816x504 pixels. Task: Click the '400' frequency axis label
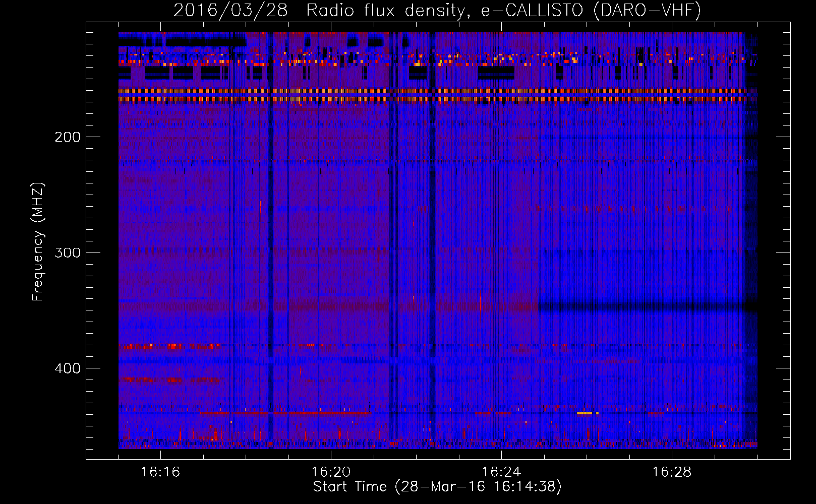pos(68,368)
